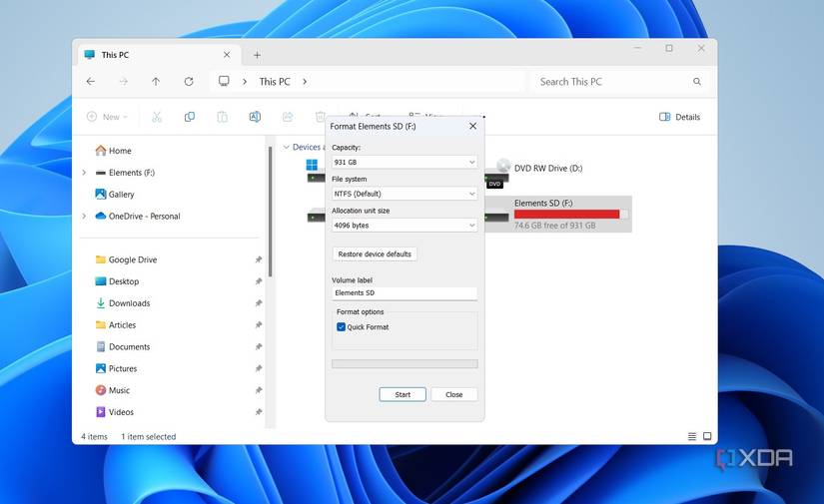Click the Copy toolbar icon
Screen dimensions: 824x504
189,117
